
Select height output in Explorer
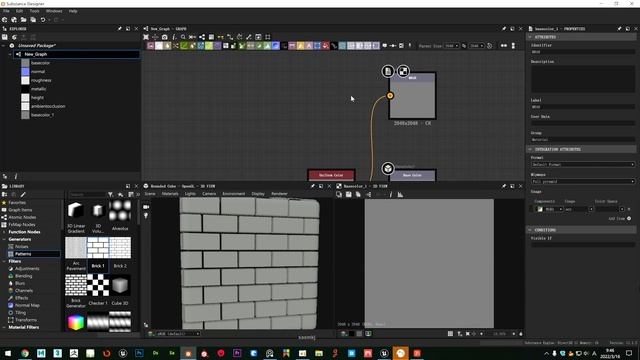coord(37,98)
